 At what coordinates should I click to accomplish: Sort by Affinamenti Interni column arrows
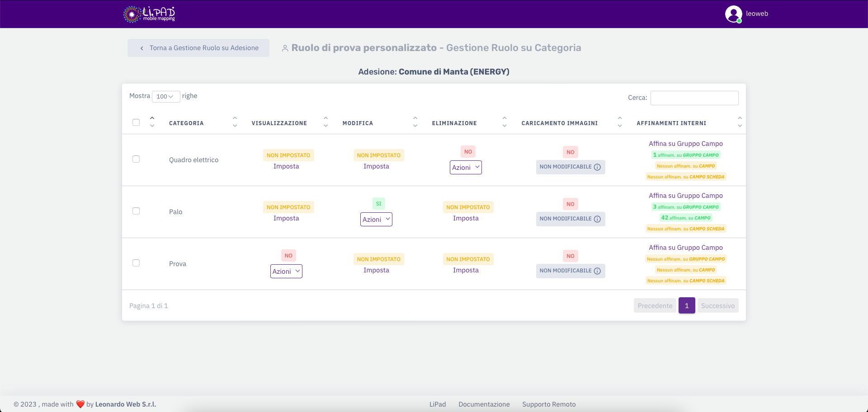point(740,122)
